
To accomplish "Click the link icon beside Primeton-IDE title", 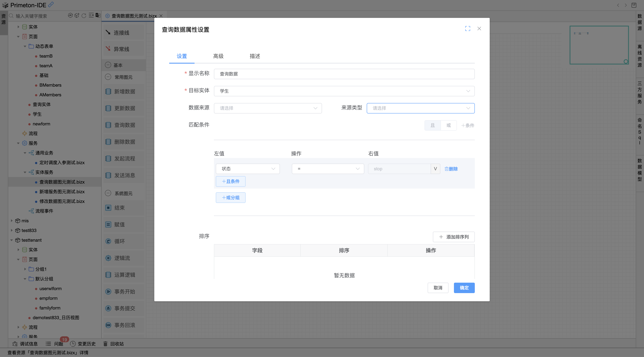I will click(51, 4).
